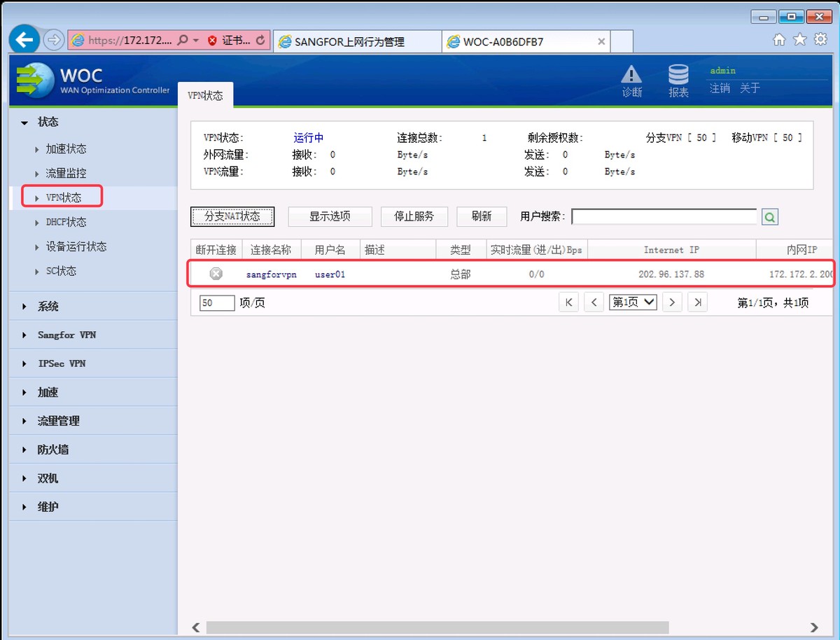Click the back navigation arrow
840x640 pixels.
point(24,39)
